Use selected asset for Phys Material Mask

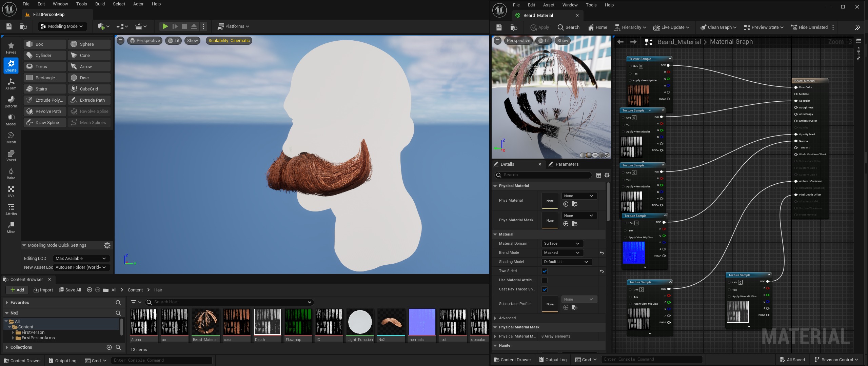566,224
